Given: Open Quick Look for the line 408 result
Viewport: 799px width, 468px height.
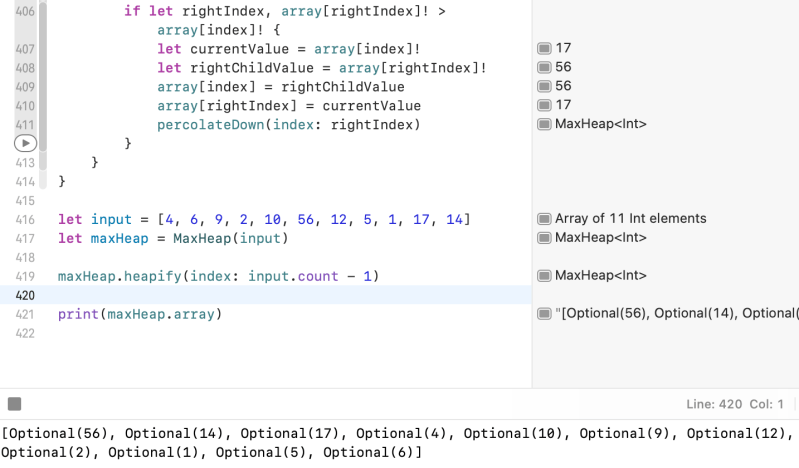Looking at the screenshot, I should pos(544,67).
